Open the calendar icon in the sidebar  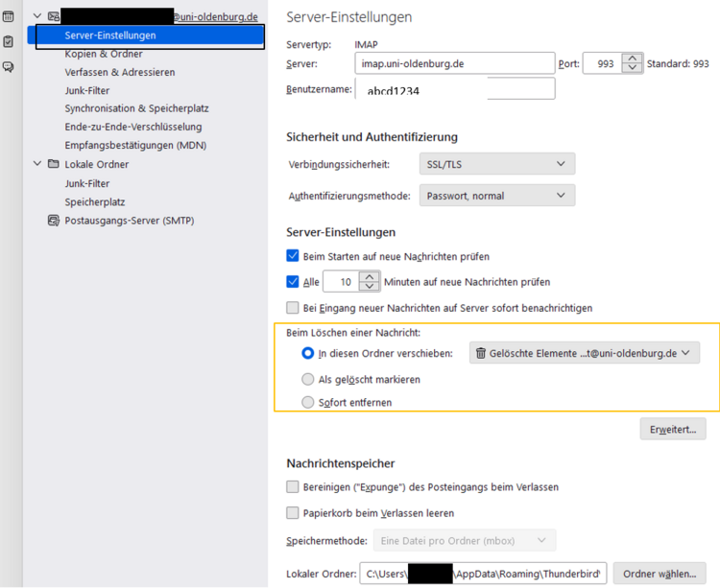tap(9, 16)
